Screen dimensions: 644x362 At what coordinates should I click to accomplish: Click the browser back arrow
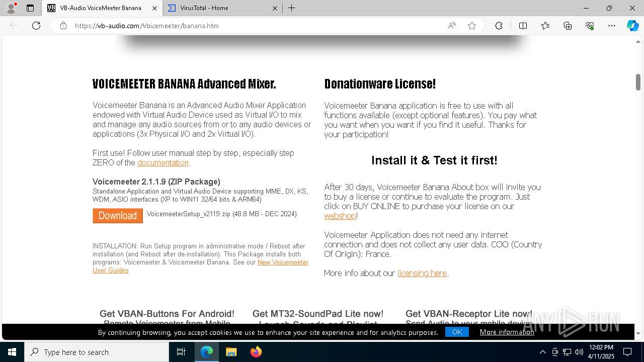(14, 26)
